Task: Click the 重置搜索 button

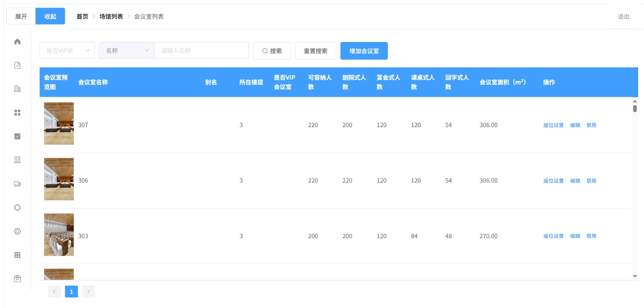Action: coord(315,51)
